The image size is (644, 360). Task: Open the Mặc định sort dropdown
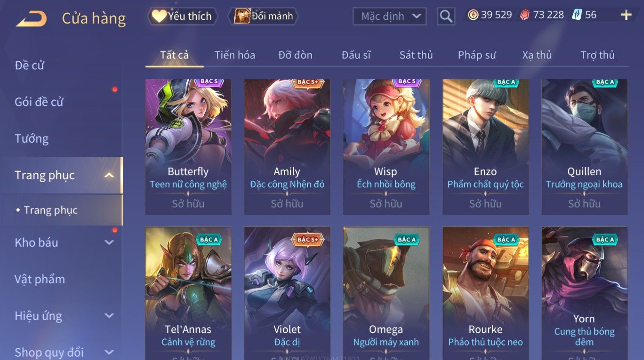pyautogui.click(x=390, y=16)
